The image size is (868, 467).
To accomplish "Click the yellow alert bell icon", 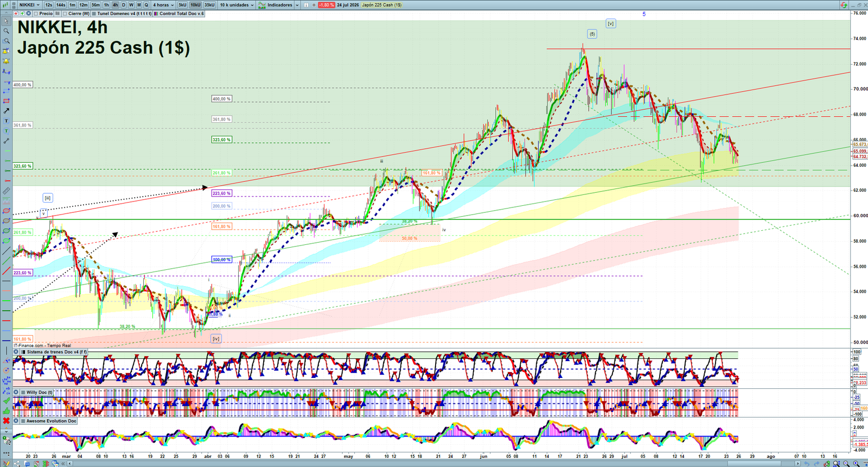I will (6, 61).
